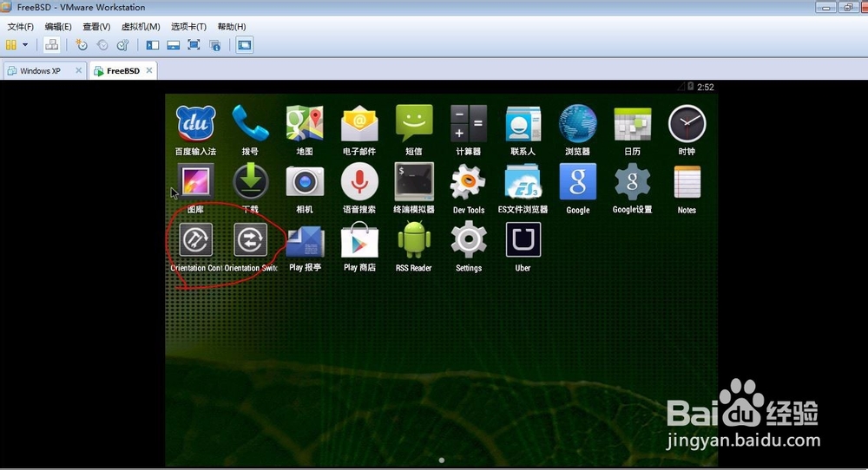
Task: Click the send Ctrl+Alt+Del toolbar icon
Action: tap(51, 45)
